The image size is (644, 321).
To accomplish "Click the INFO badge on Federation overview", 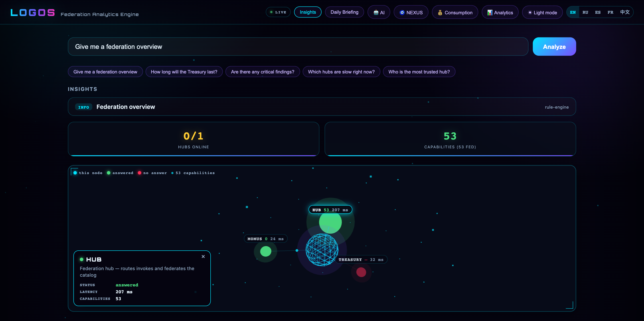I will point(84,107).
